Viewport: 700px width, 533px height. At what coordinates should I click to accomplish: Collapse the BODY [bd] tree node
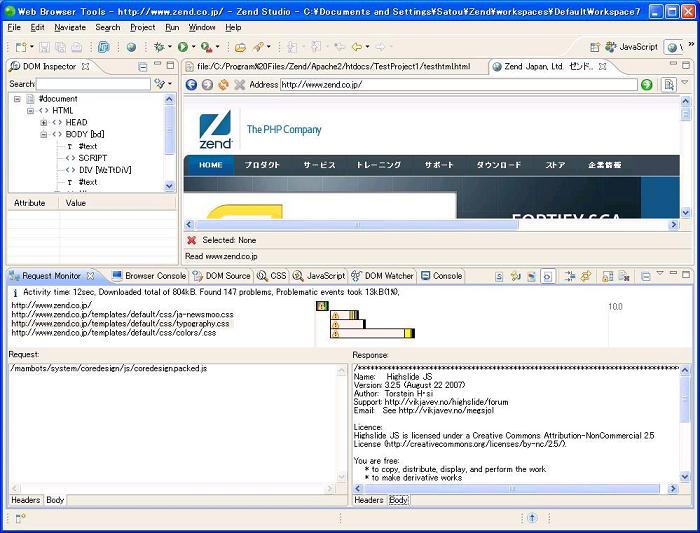pos(44,134)
